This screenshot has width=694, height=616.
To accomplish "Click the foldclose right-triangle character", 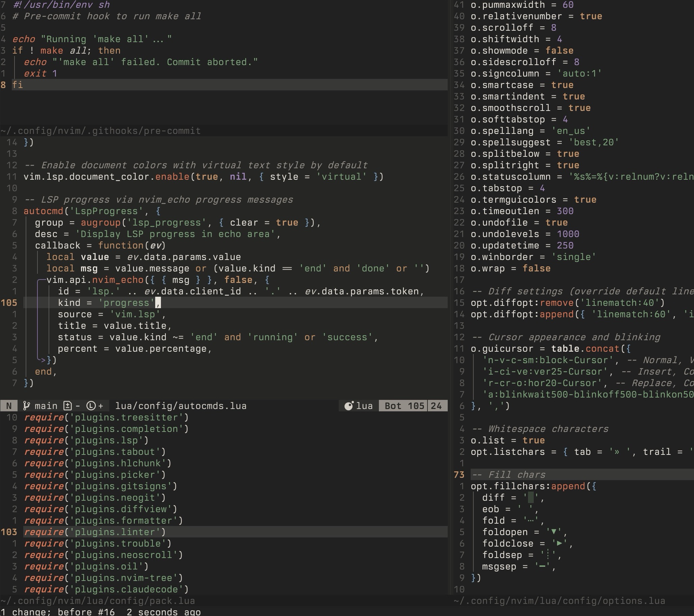I will coord(559,544).
